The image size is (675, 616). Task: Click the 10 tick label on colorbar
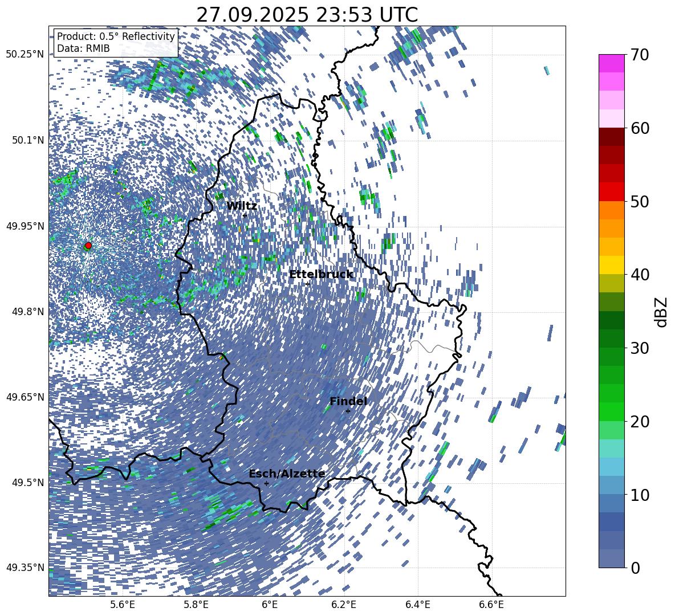click(640, 495)
